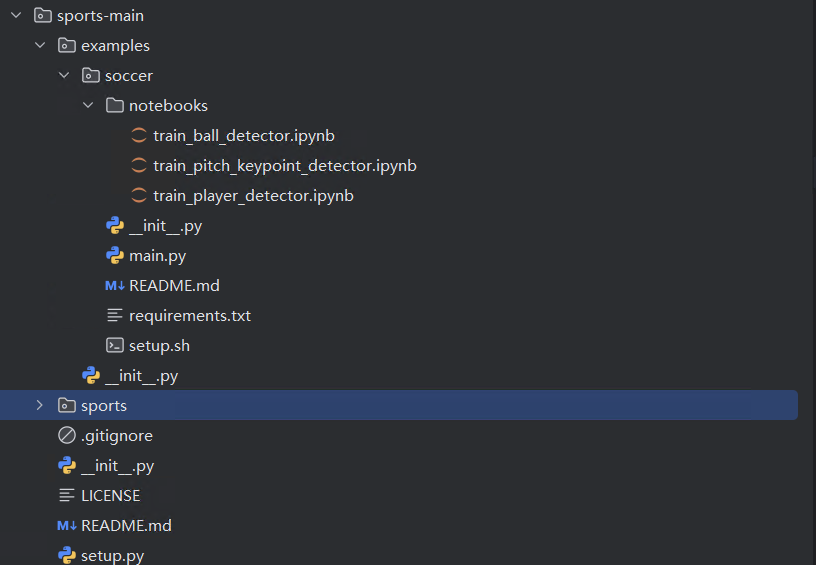Click the Jupyter icon beside train_ball_detector.ipynb
Image resolution: width=816 pixels, height=565 pixels.
coord(139,136)
